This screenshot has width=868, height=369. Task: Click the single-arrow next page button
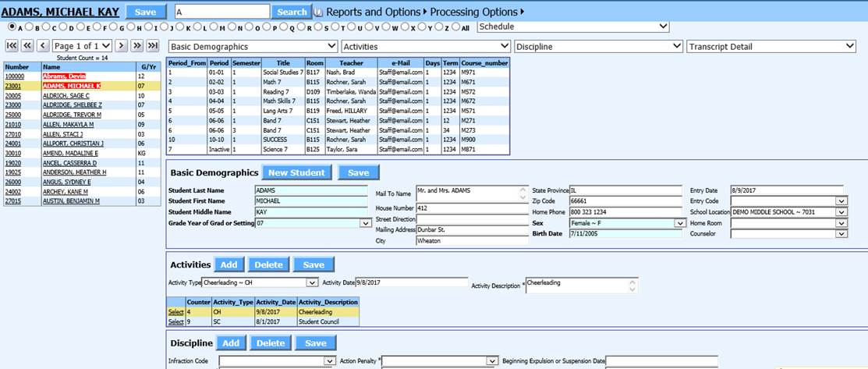122,47
